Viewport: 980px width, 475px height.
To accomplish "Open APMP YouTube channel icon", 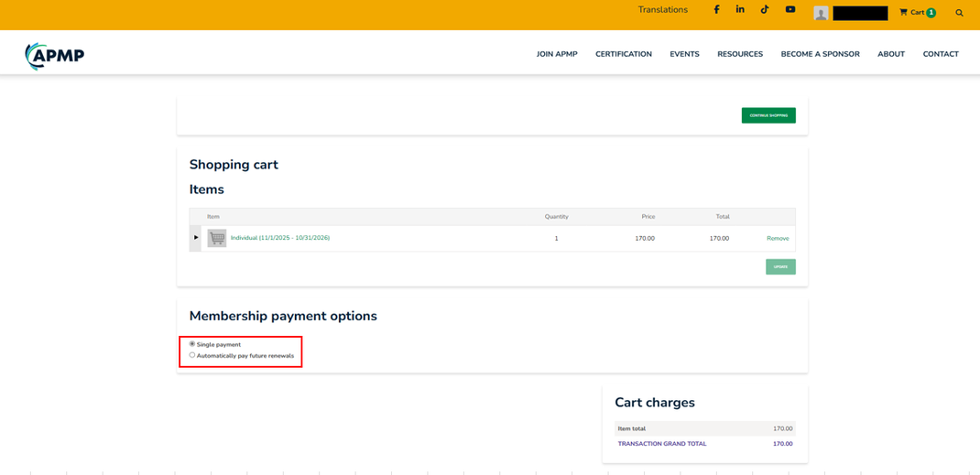I will (x=789, y=10).
